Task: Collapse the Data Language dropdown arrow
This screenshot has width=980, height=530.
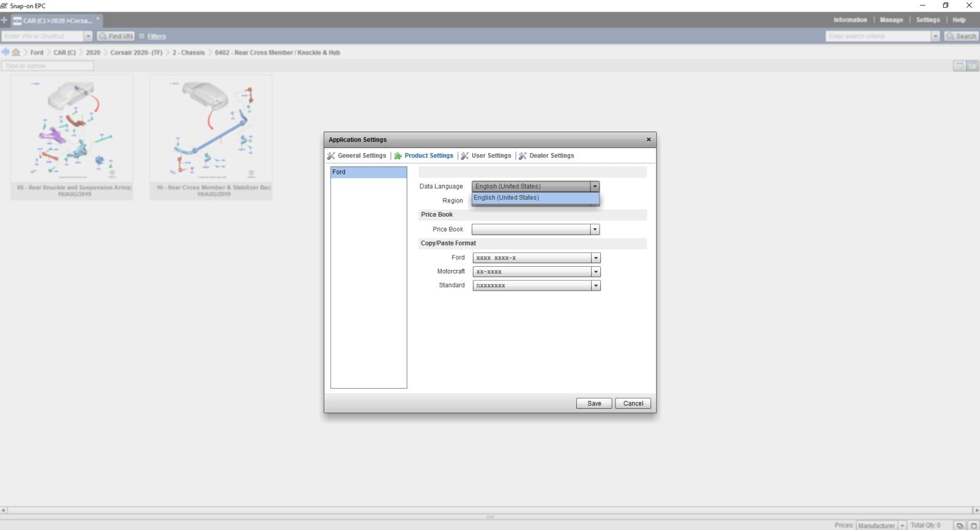Action: [595, 186]
